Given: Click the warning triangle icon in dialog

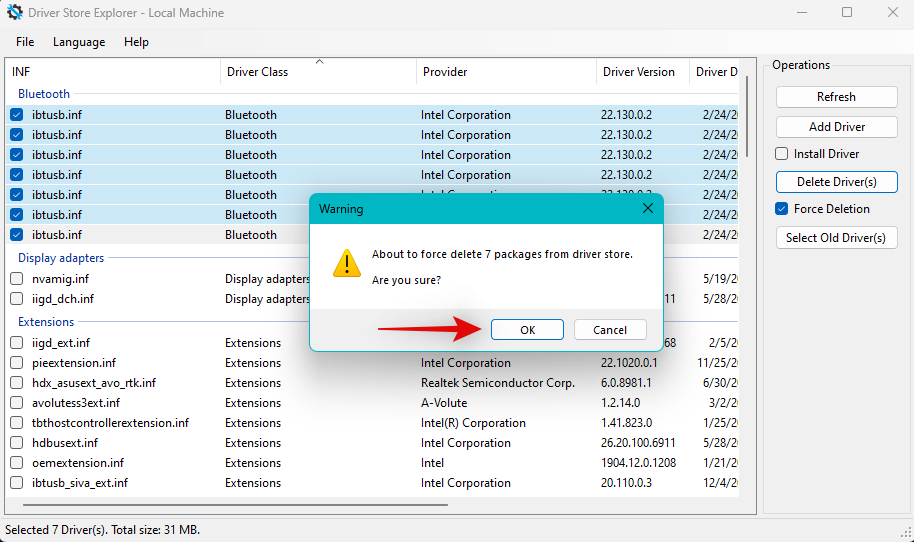Looking at the screenshot, I should pos(347,263).
